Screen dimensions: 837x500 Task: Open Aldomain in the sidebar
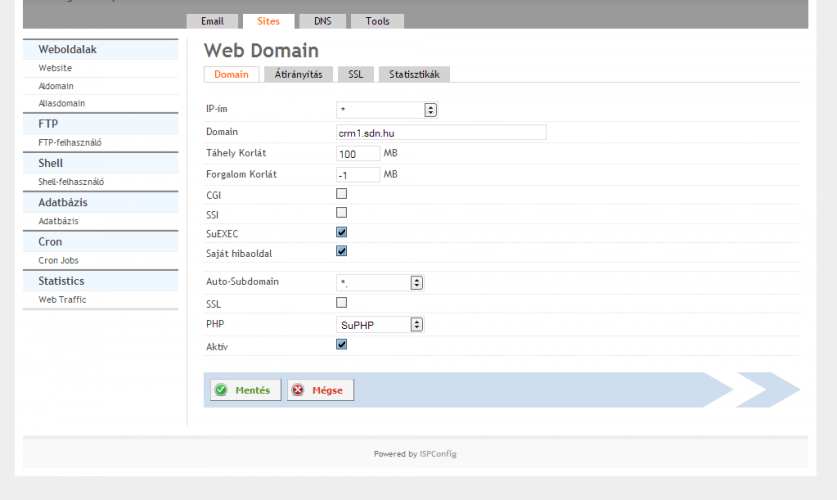point(56,86)
